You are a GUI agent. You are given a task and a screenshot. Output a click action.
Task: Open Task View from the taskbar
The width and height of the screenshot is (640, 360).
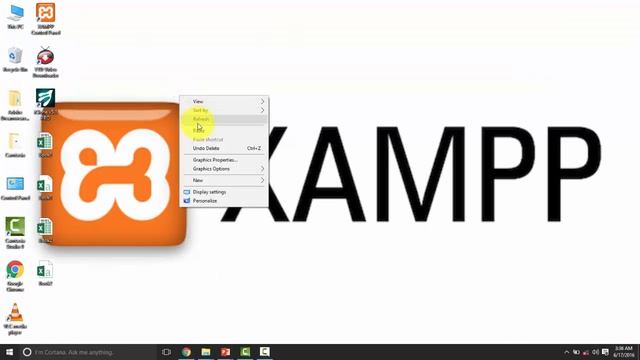tap(166, 352)
